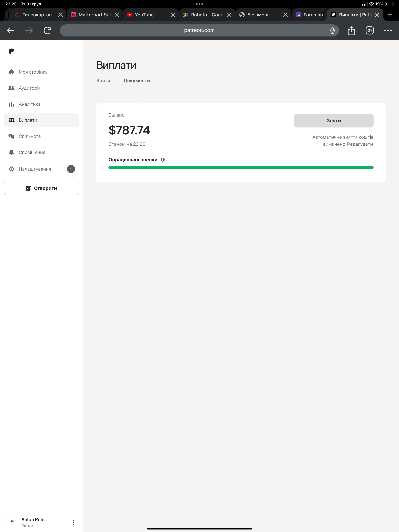Click the Створити button
Screen dimensions: 399x532
(41, 188)
